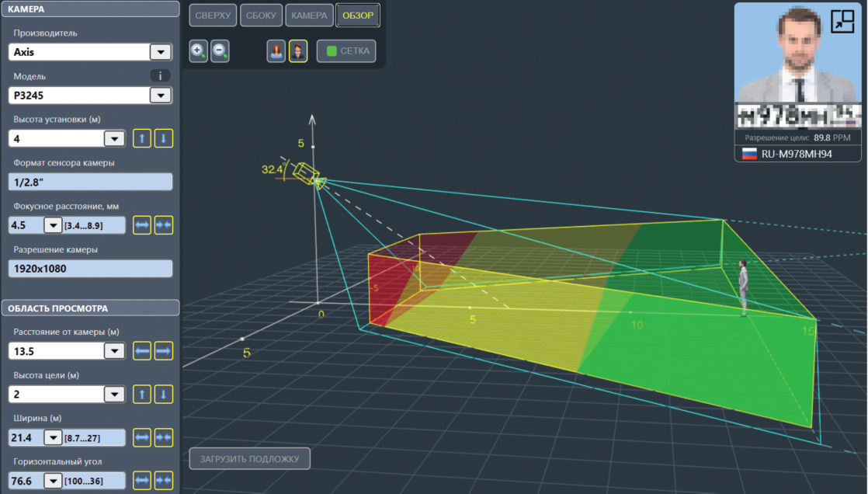Viewport: 868px width, 494px height.
Task: Switch to the Сверху view tab
Action: 213,16
